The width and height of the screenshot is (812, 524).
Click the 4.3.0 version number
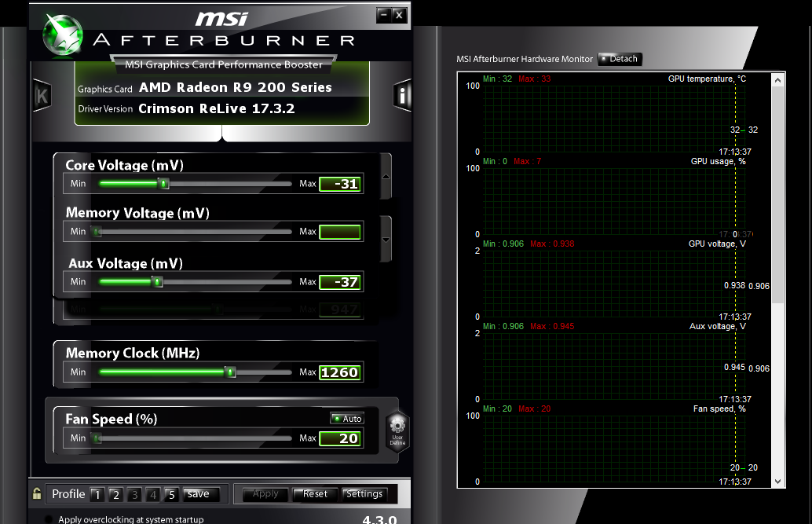point(379,519)
